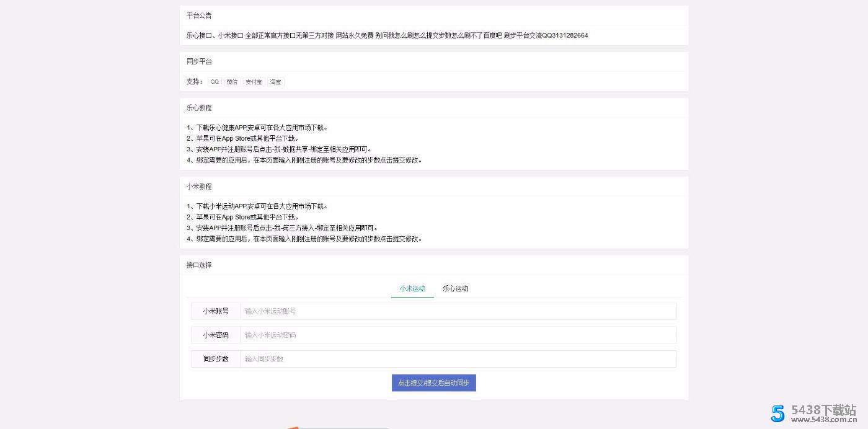This screenshot has width=868, height=429.
Task: Switch to the 乐心运动 tab
Action: point(456,288)
